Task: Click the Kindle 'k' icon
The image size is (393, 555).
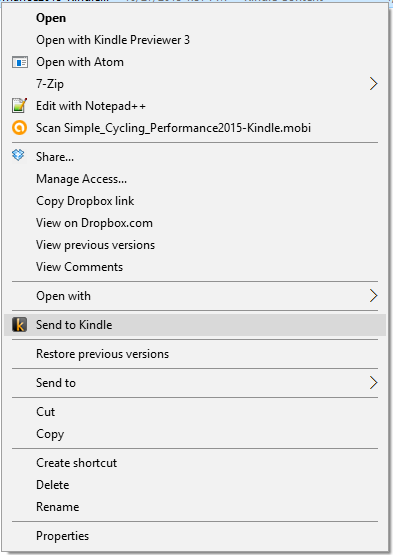Action: 19,325
